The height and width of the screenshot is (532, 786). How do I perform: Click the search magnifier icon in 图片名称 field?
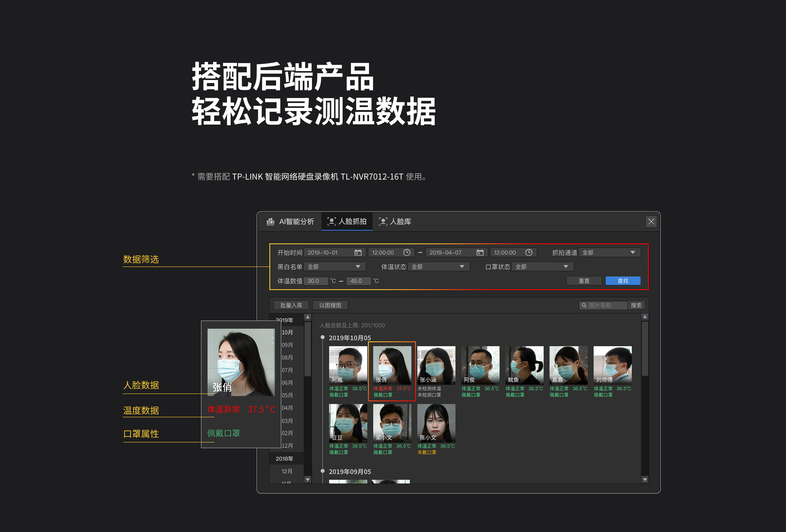pos(584,305)
